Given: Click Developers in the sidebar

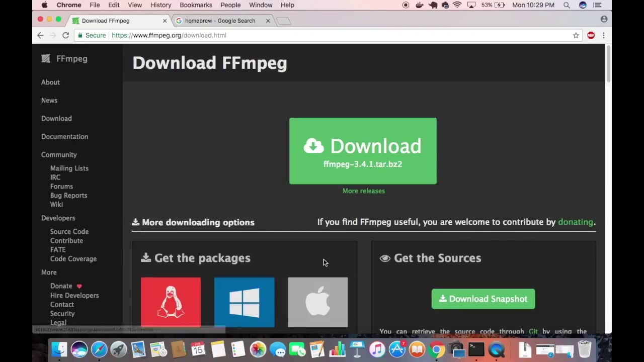Looking at the screenshot, I should point(58,218).
